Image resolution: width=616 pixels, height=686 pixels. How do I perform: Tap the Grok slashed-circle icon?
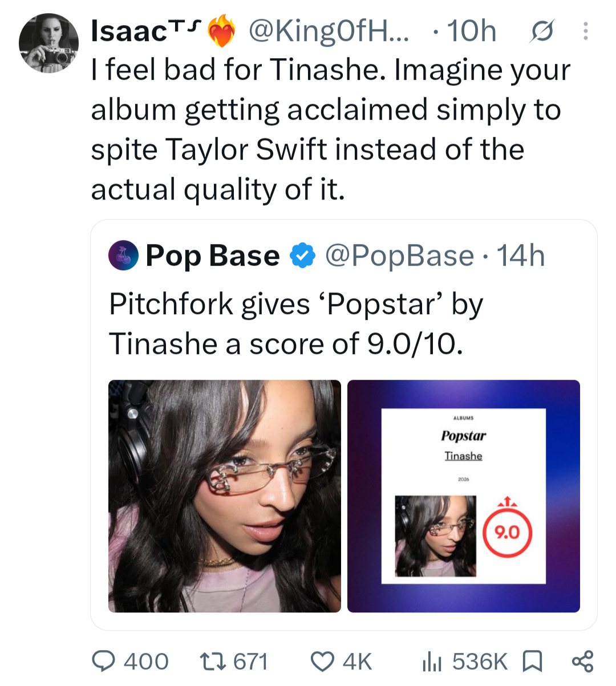click(x=541, y=32)
